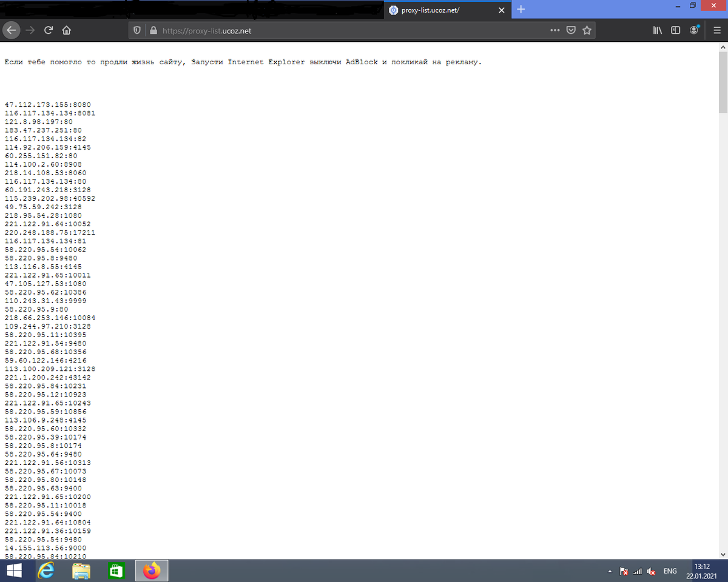Click the proxy 109.244.97.210:3128

click(x=48, y=326)
